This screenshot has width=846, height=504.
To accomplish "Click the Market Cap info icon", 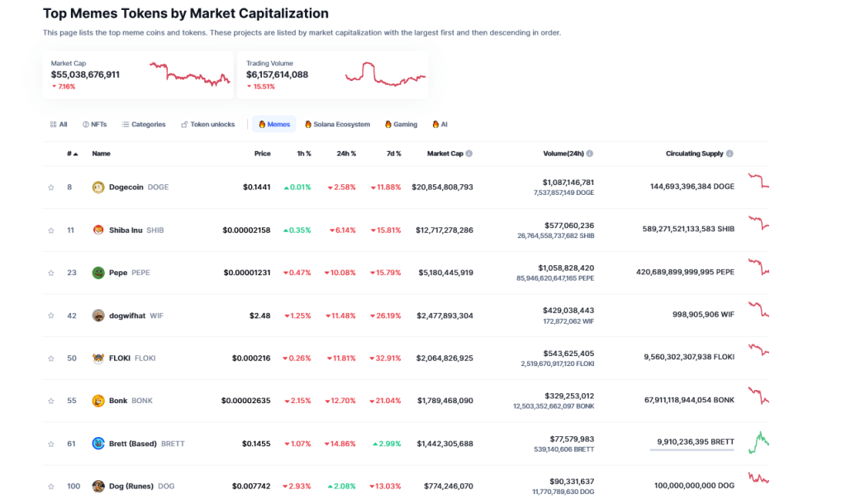I will (468, 153).
